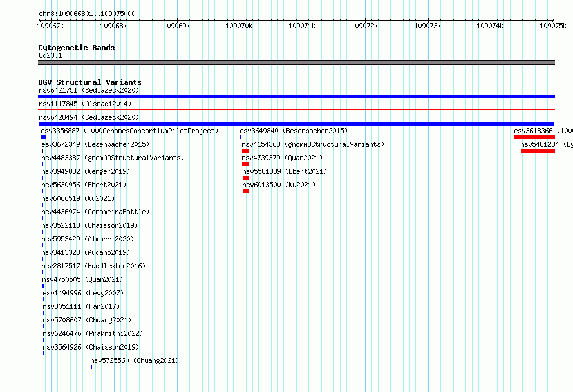Select the nsv5630956 (Ebert2021) variant
The image size is (573, 392).
pyautogui.click(x=84, y=185)
